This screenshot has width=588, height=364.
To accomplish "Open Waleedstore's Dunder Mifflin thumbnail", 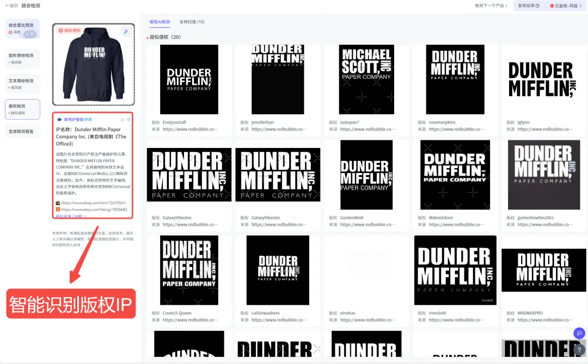I will (x=455, y=175).
